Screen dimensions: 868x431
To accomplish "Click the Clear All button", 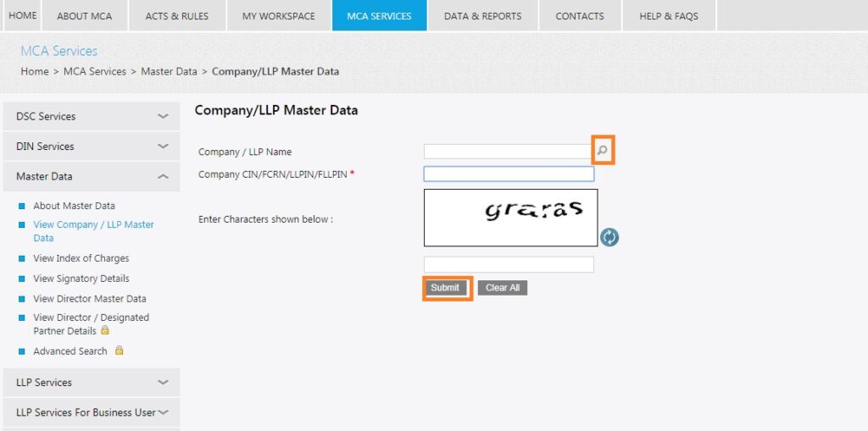I will [503, 288].
